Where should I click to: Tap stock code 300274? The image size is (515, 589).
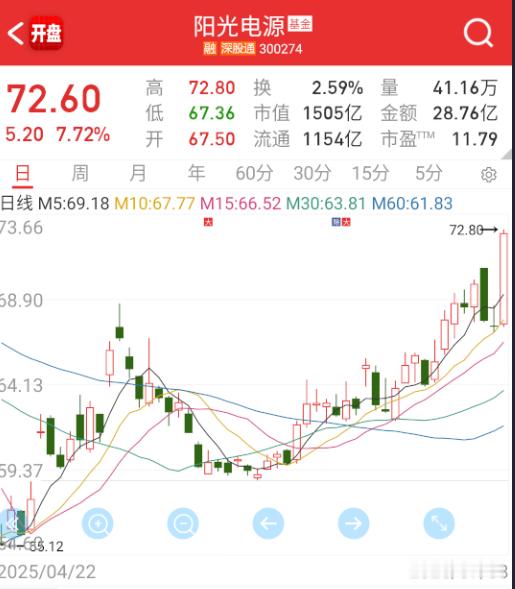pos(281,49)
